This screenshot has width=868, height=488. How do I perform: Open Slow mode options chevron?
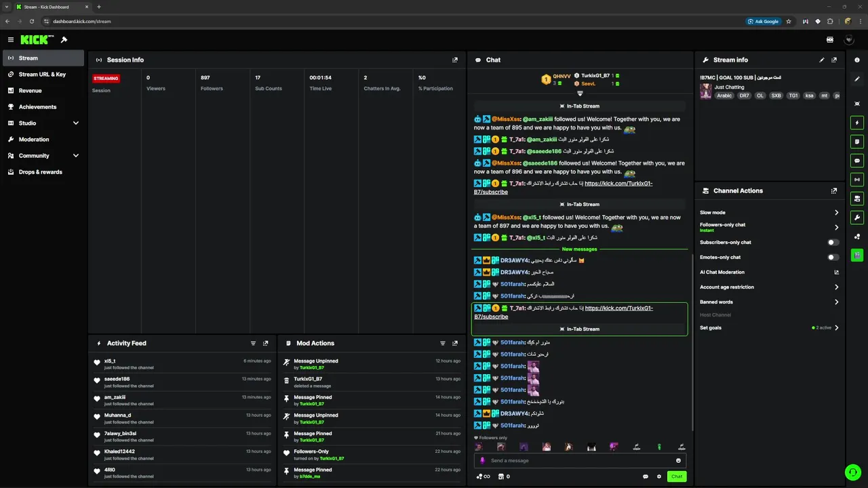(836, 213)
